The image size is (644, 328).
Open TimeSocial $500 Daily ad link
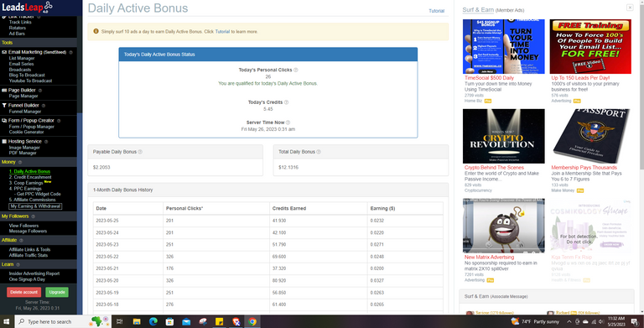point(489,78)
